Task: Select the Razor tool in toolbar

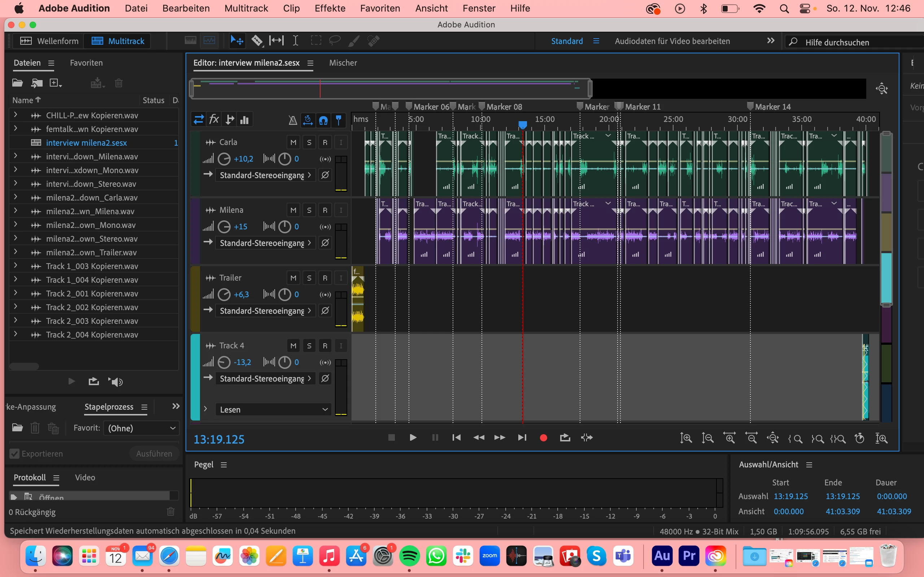Action: coord(257,40)
